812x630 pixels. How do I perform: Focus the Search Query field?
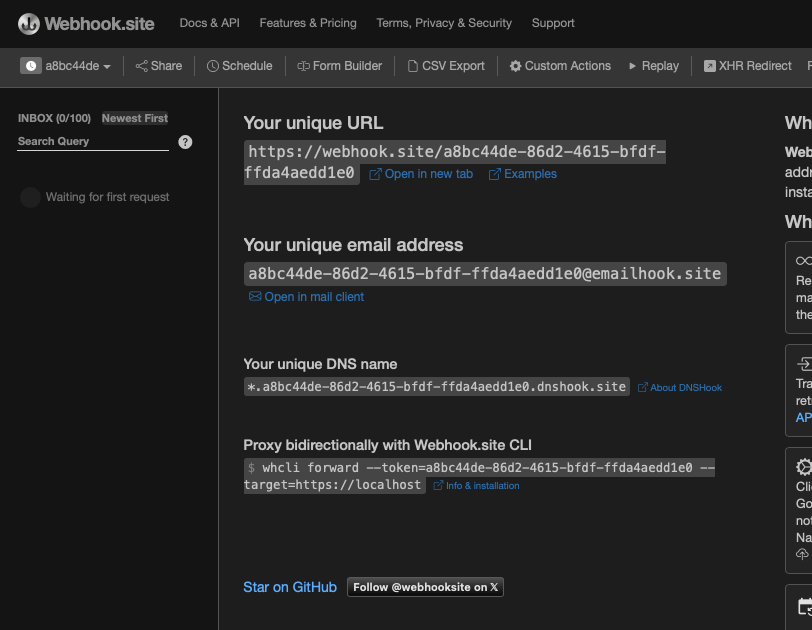93,142
